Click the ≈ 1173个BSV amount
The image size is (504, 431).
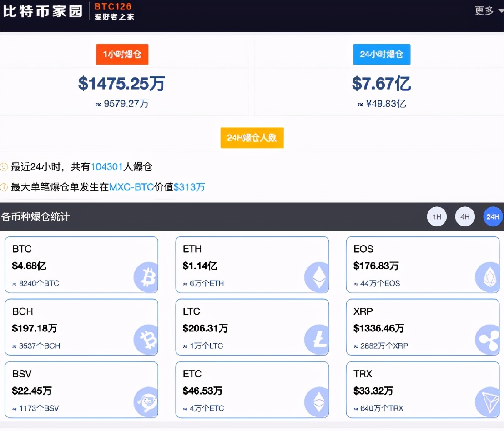35,409
